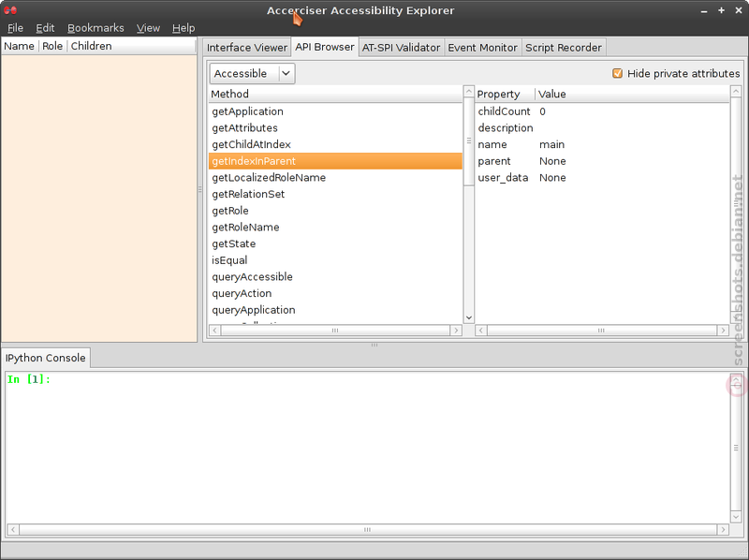
Task: Select the getIndexInParent method row
Action: (x=335, y=161)
